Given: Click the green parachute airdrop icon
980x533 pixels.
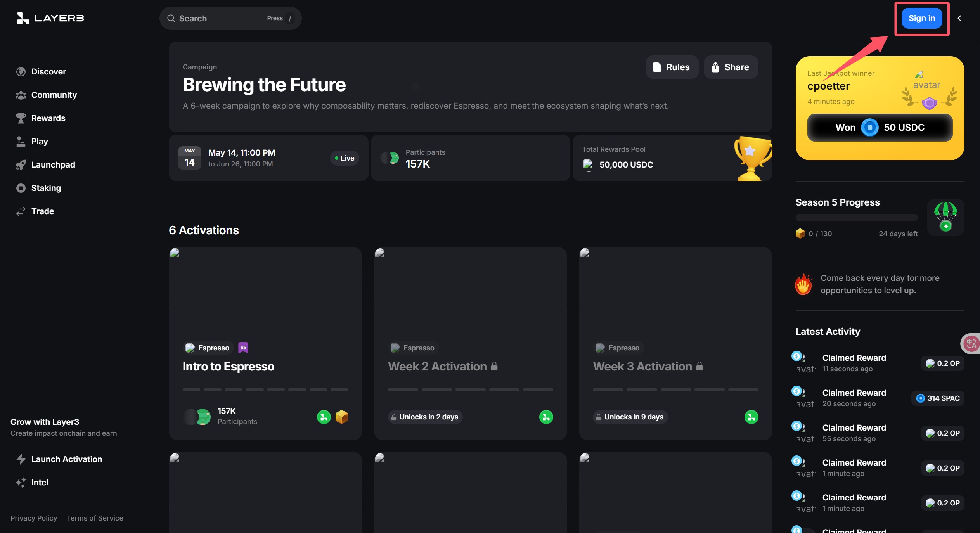Looking at the screenshot, I should click(946, 217).
